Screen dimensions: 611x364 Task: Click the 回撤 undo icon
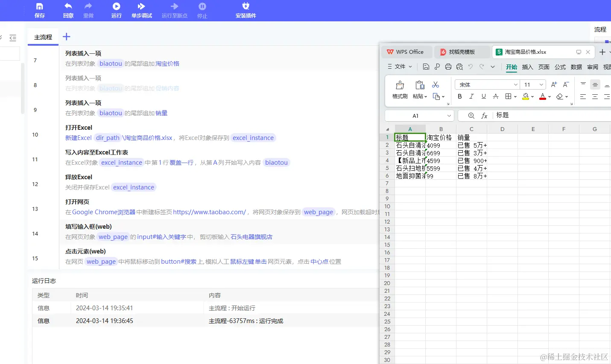(68, 6)
